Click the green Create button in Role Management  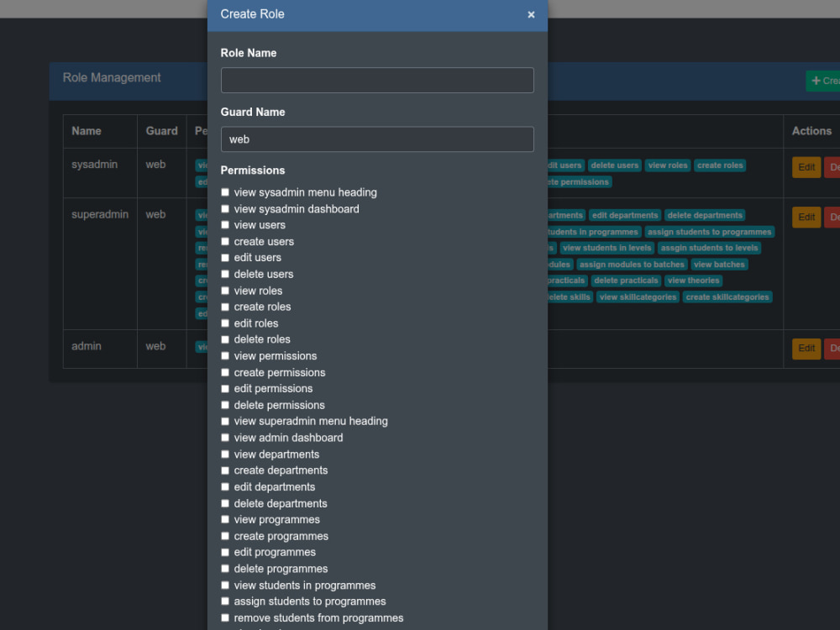point(824,81)
